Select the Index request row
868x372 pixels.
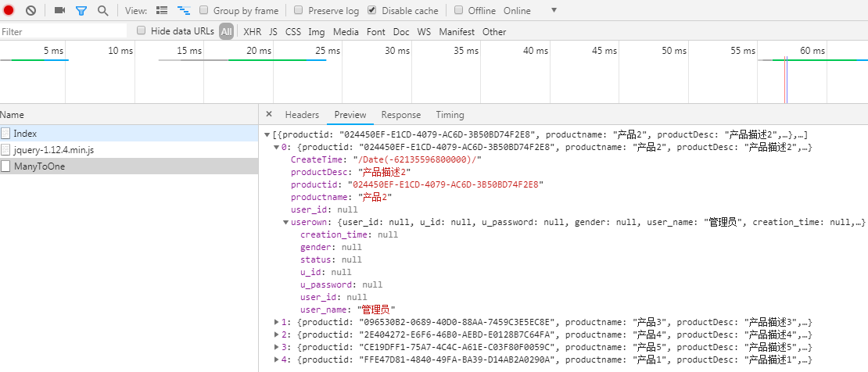click(x=129, y=134)
